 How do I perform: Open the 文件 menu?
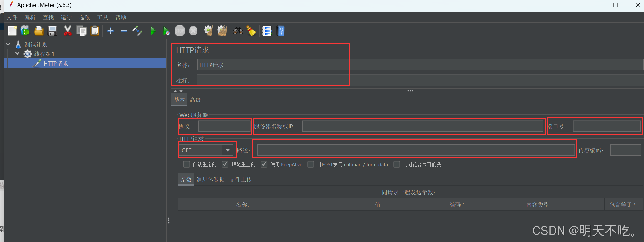click(12, 17)
